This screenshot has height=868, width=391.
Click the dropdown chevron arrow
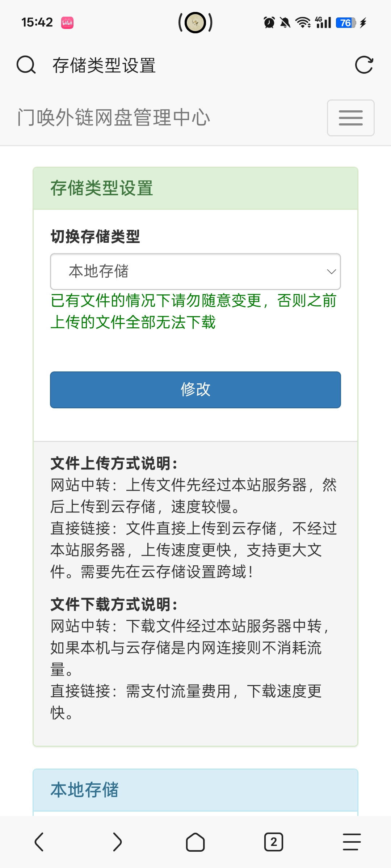(331, 272)
